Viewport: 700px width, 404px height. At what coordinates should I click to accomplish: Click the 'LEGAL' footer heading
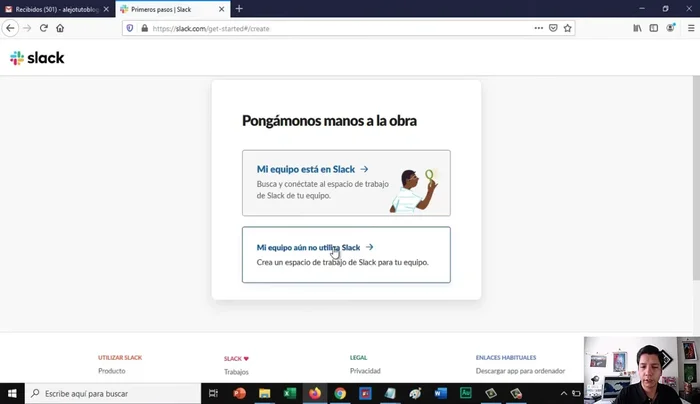[358, 358]
